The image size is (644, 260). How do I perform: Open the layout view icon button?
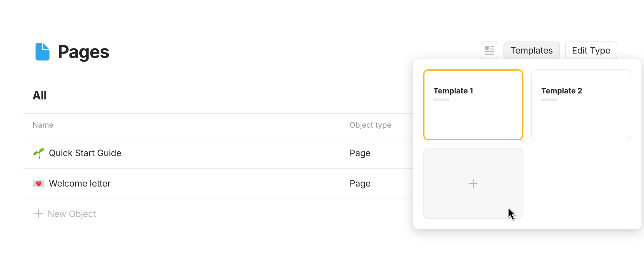(x=489, y=50)
